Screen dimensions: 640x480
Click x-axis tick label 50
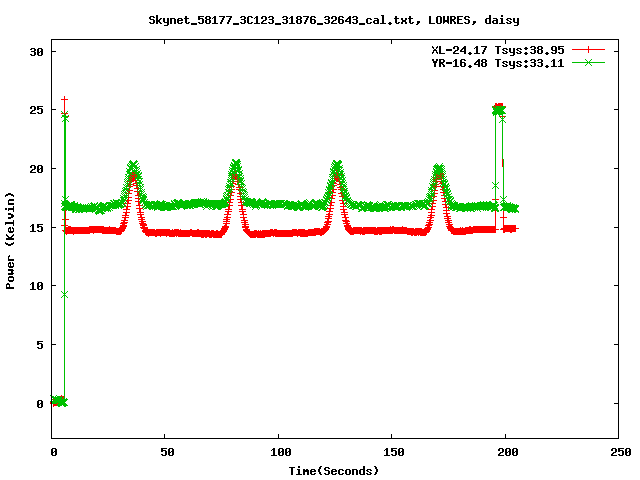167,452
